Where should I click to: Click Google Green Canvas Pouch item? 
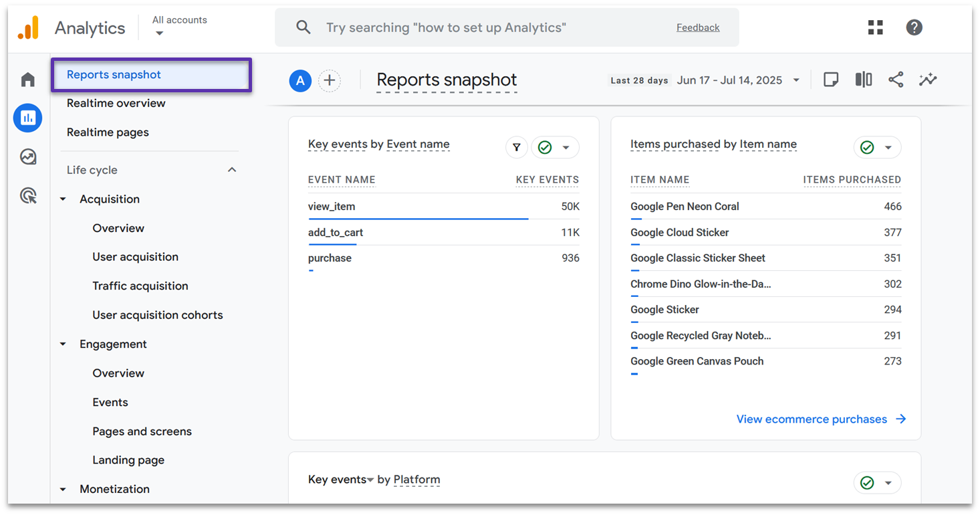coord(697,361)
